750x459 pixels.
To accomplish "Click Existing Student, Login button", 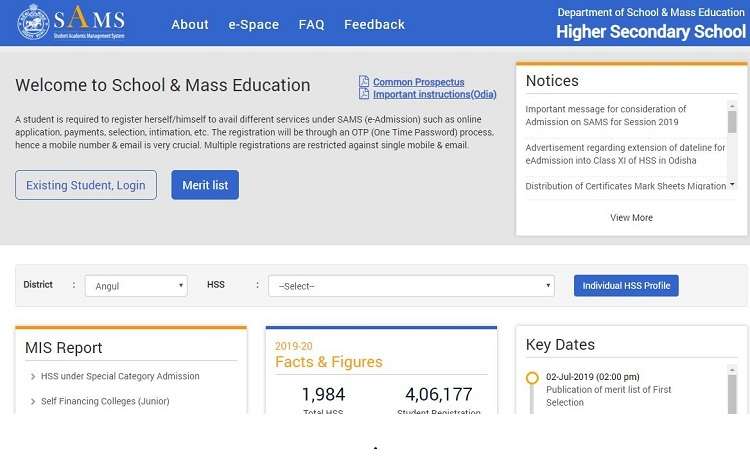I will [x=86, y=185].
